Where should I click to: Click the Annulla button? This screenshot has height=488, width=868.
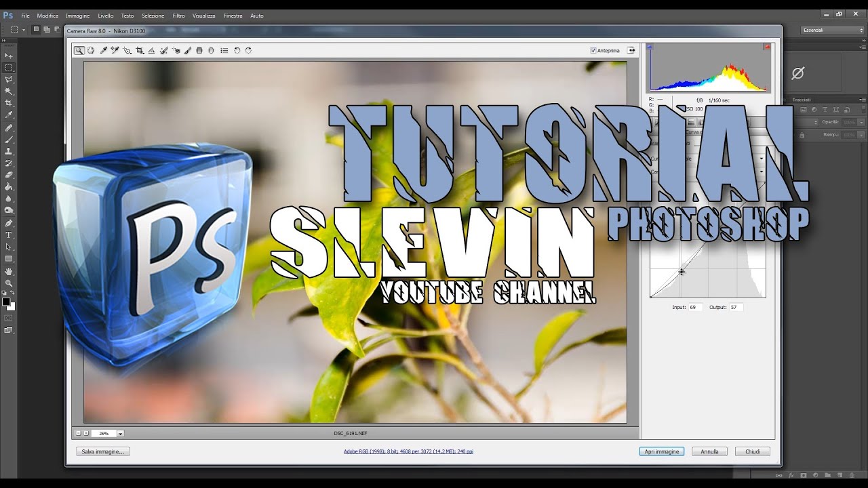click(710, 451)
